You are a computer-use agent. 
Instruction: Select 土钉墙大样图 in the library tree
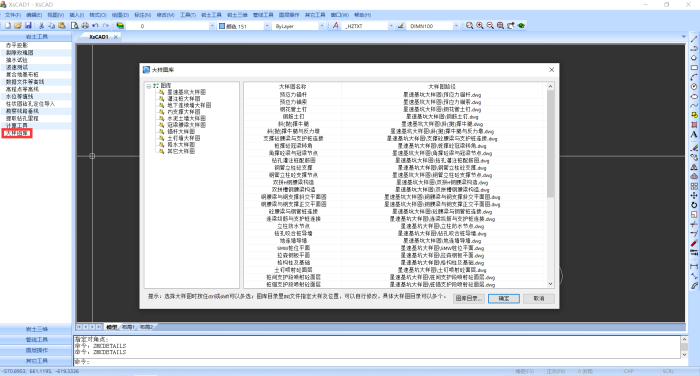(x=183, y=138)
